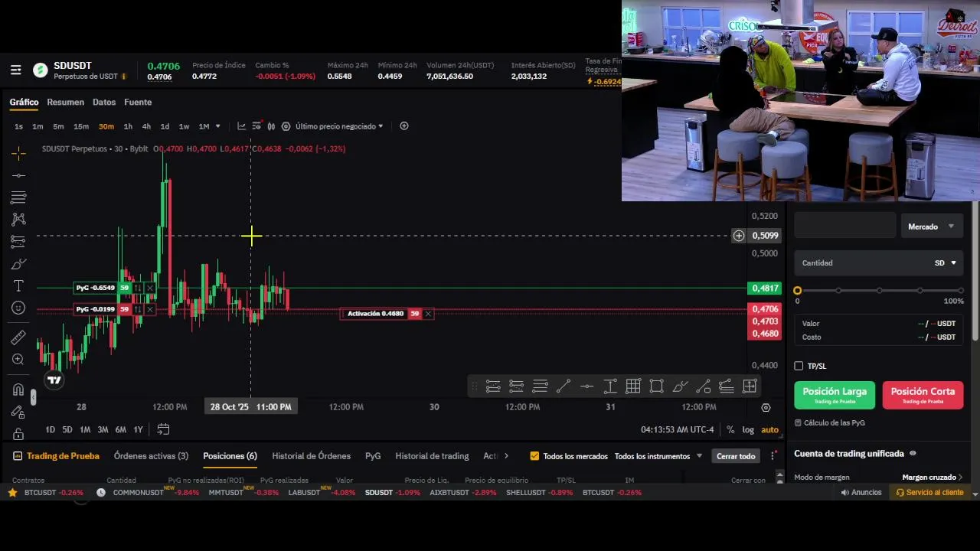Open the positions panel three-dot options menu
Viewport: 980px width, 551px height.
773,456
